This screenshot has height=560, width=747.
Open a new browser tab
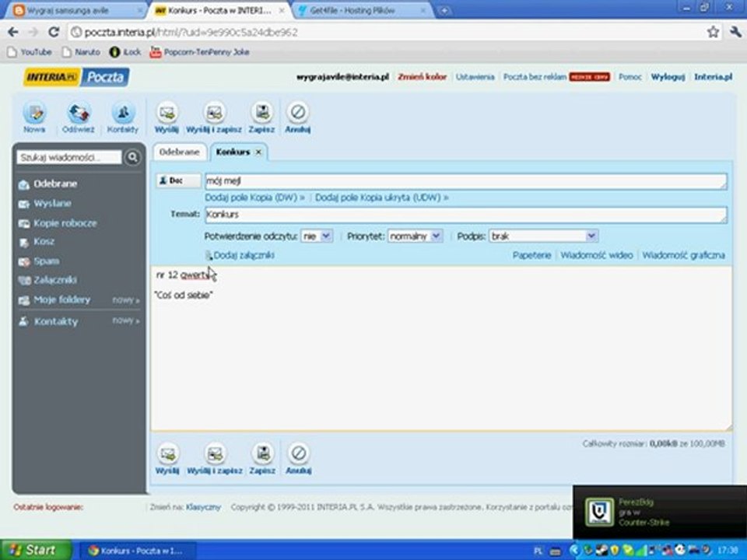[x=444, y=10]
